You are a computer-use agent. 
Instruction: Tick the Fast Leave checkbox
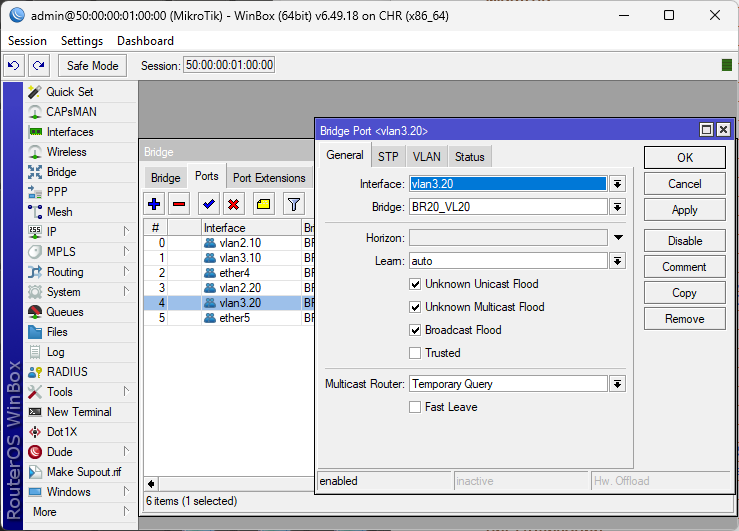[x=415, y=407]
